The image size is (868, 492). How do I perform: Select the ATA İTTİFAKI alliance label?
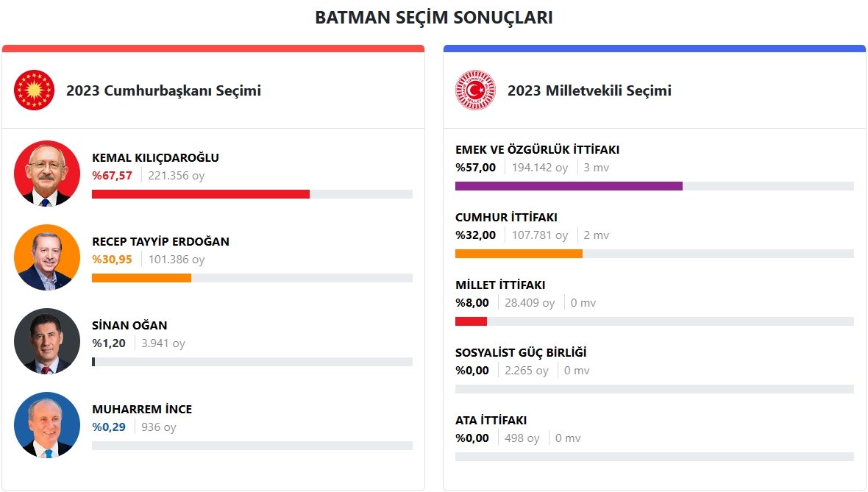(491, 420)
